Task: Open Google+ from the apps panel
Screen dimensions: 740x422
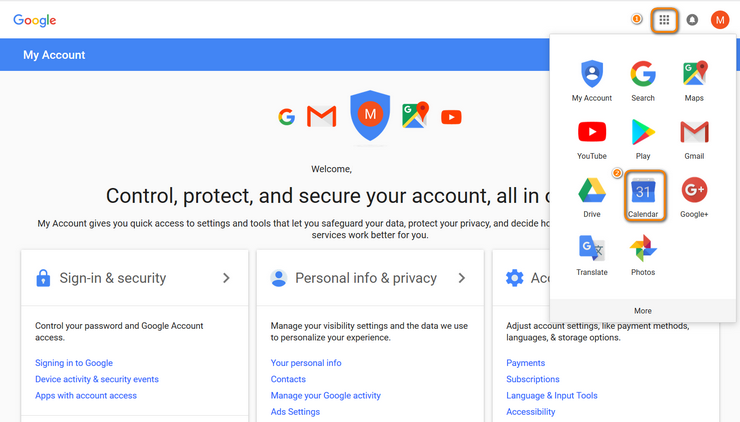Action: pos(694,197)
